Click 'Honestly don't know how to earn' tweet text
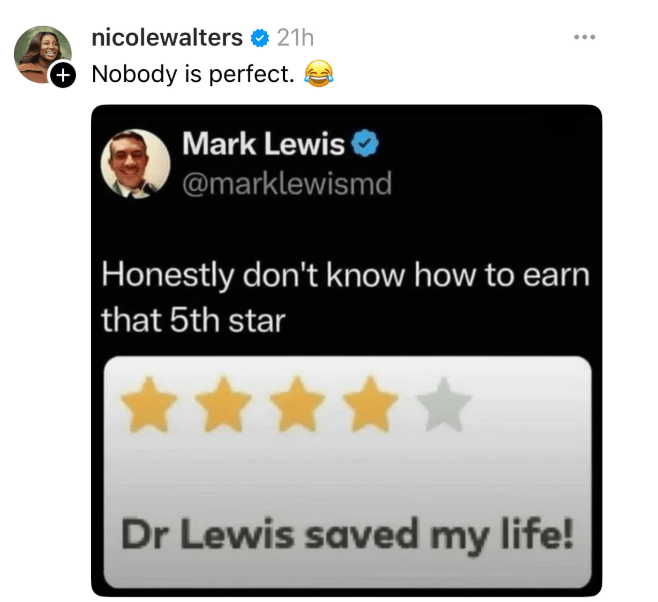658x602 pixels. [x=345, y=275]
